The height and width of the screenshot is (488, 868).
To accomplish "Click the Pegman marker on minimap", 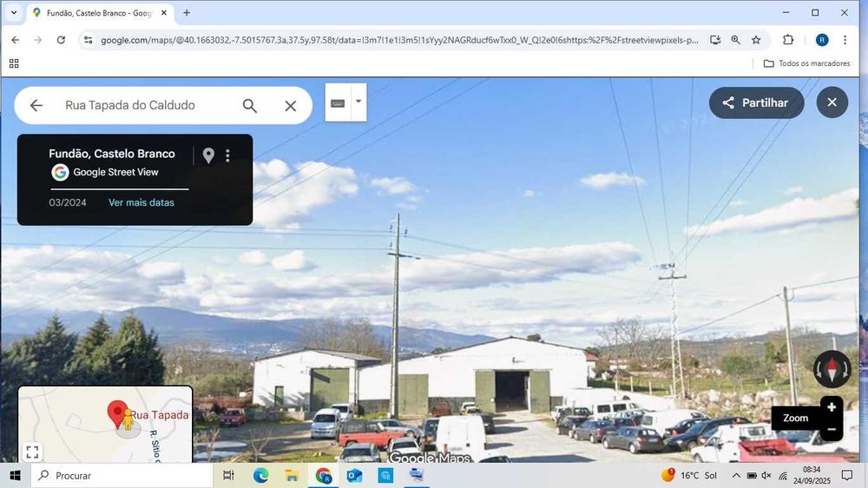I will (x=128, y=419).
